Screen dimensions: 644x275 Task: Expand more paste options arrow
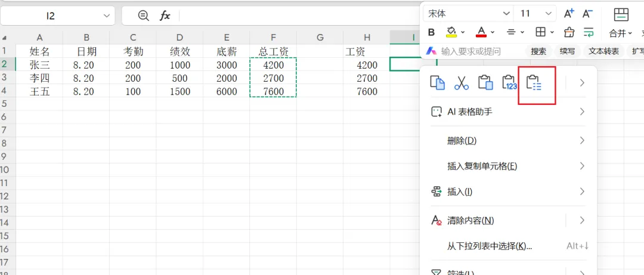(x=581, y=83)
